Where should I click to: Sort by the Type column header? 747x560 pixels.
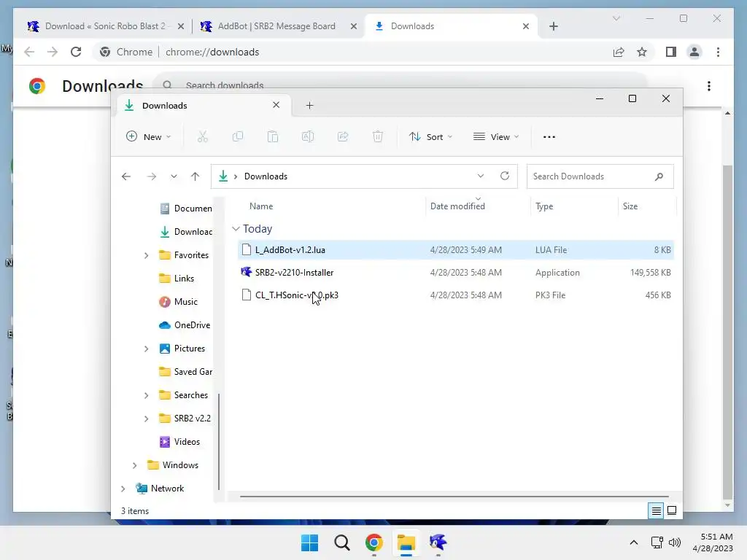pos(544,206)
